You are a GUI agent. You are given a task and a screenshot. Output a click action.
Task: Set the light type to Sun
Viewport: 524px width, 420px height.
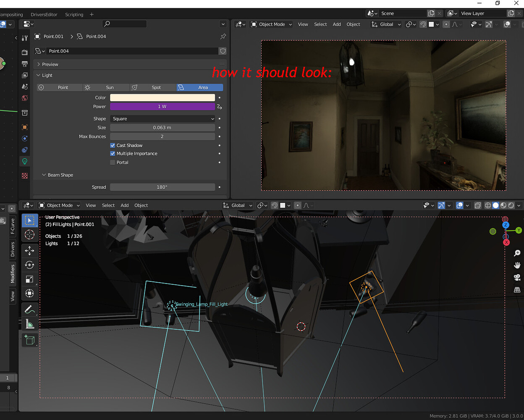[106, 87]
